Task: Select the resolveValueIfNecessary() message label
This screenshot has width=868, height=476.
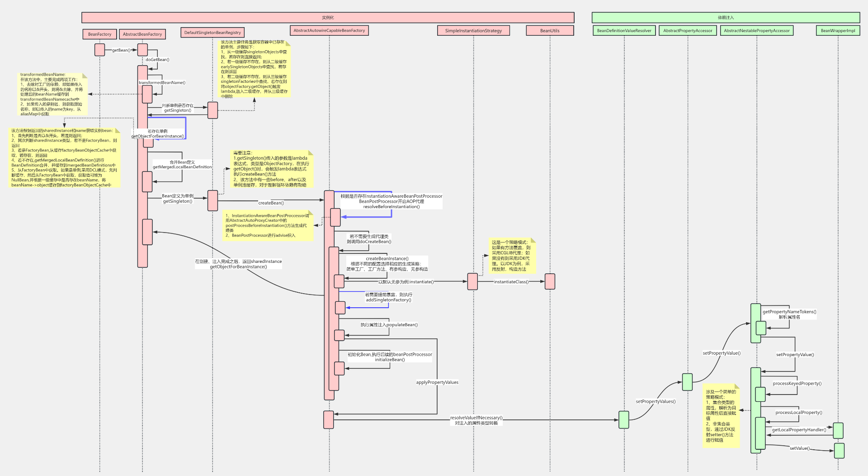Action: coord(476,418)
